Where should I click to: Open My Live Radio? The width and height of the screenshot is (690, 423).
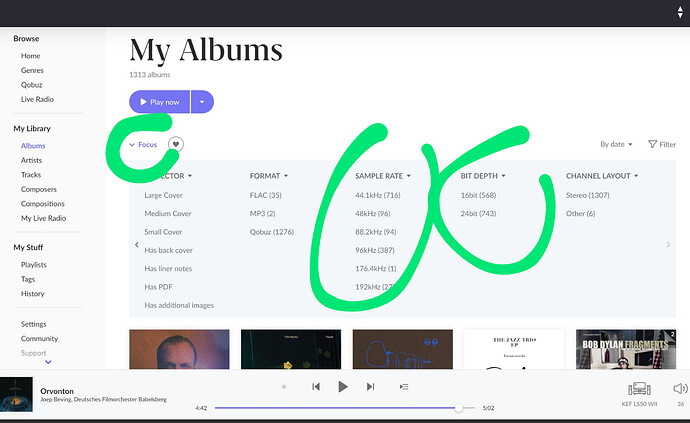pyautogui.click(x=43, y=218)
